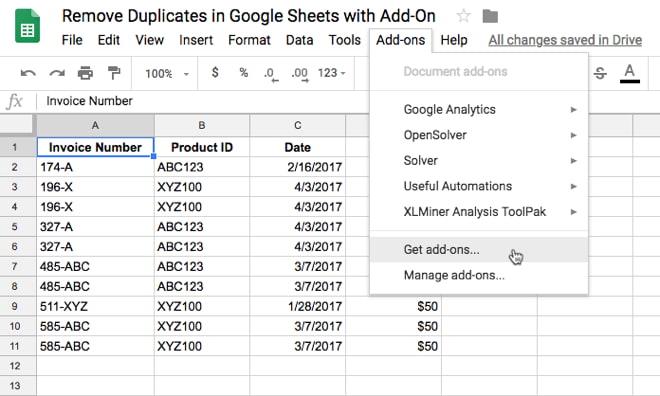Select the Product ID header cell
This screenshot has height=396, width=660.
coord(202,147)
